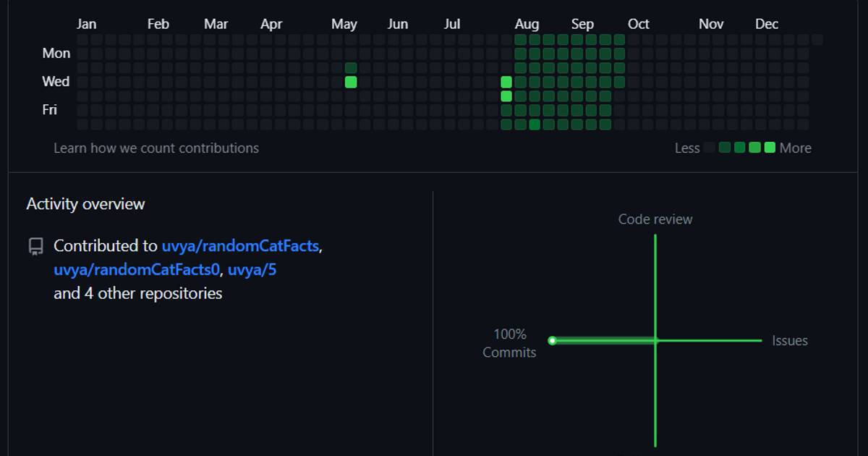Click the Sep month label
868x456 pixels.
(582, 25)
